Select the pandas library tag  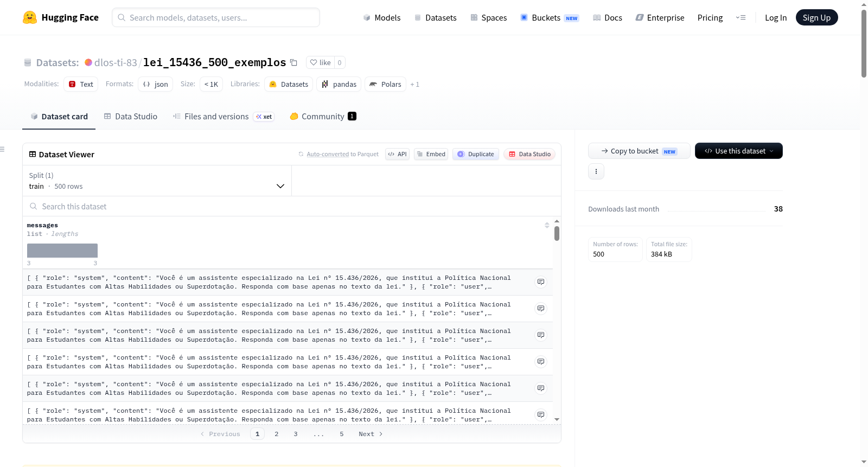pos(339,84)
